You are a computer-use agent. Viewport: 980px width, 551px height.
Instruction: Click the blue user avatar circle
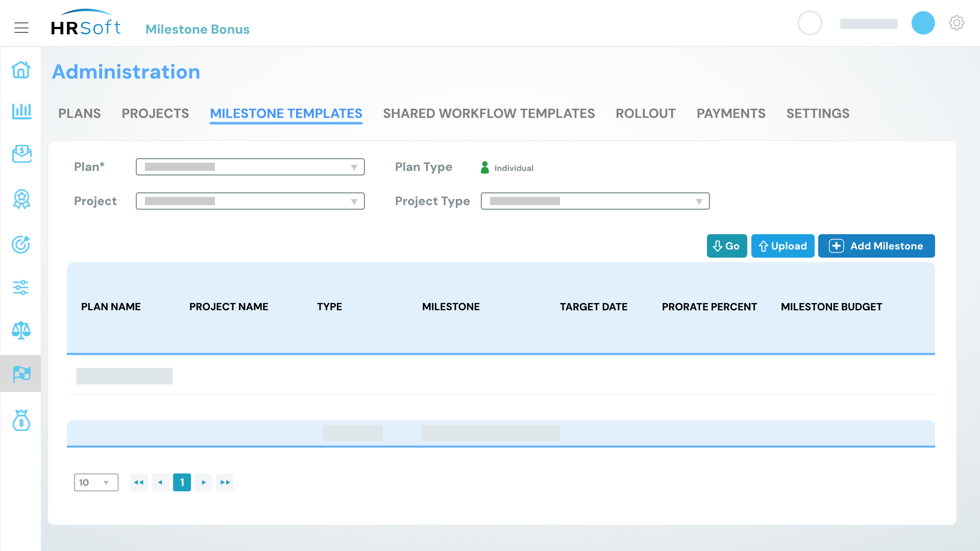pos(923,23)
